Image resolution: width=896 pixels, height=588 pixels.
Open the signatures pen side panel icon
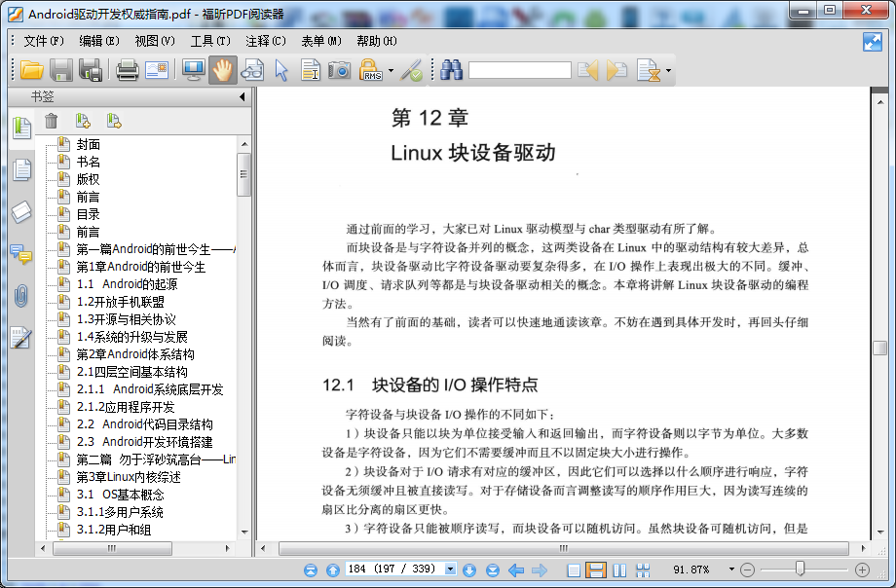20,338
